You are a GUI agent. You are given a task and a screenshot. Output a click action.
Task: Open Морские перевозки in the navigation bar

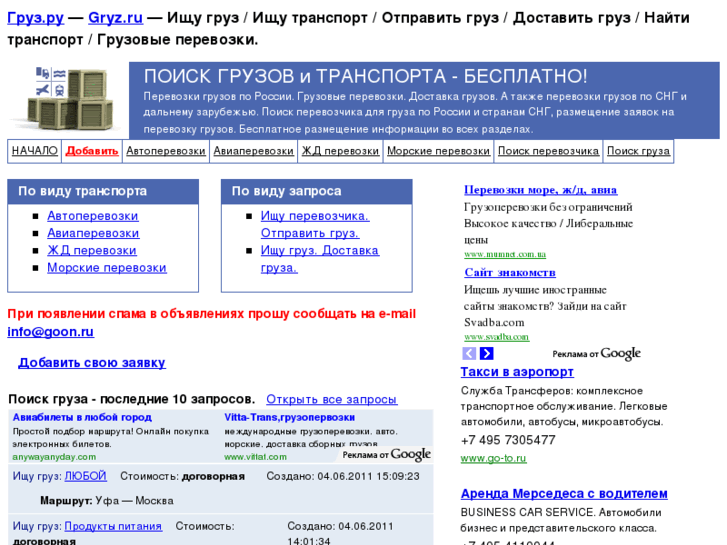coord(439,151)
